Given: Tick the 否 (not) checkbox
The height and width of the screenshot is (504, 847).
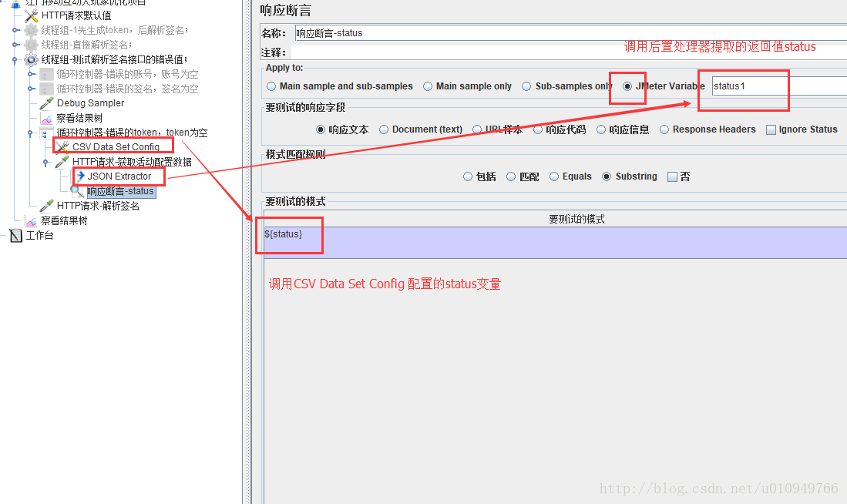Looking at the screenshot, I should coord(673,176).
